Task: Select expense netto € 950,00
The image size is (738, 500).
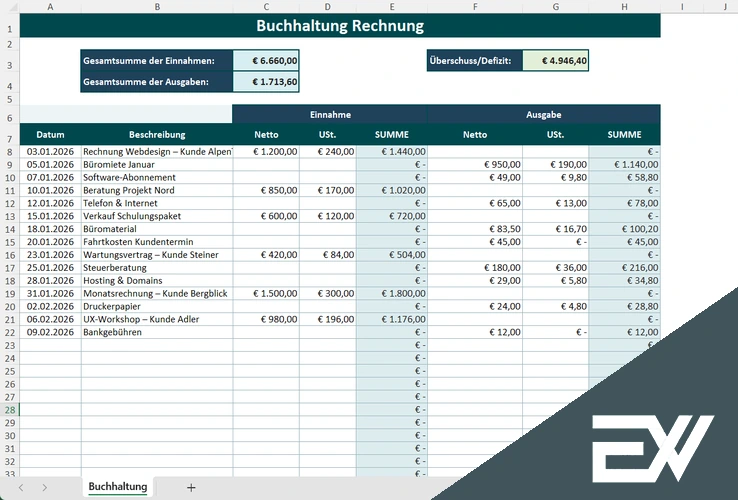Action: click(x=475, y=165)
